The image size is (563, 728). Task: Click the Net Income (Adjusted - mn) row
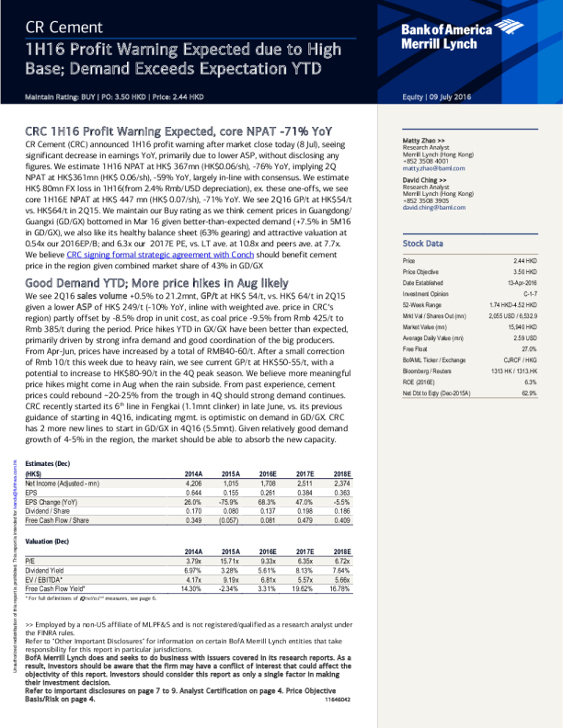(67, 483)
